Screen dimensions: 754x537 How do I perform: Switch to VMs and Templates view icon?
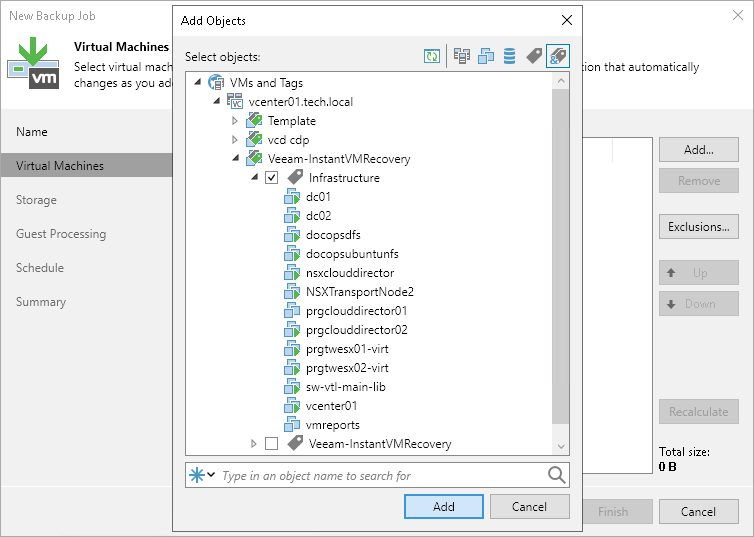486,56
